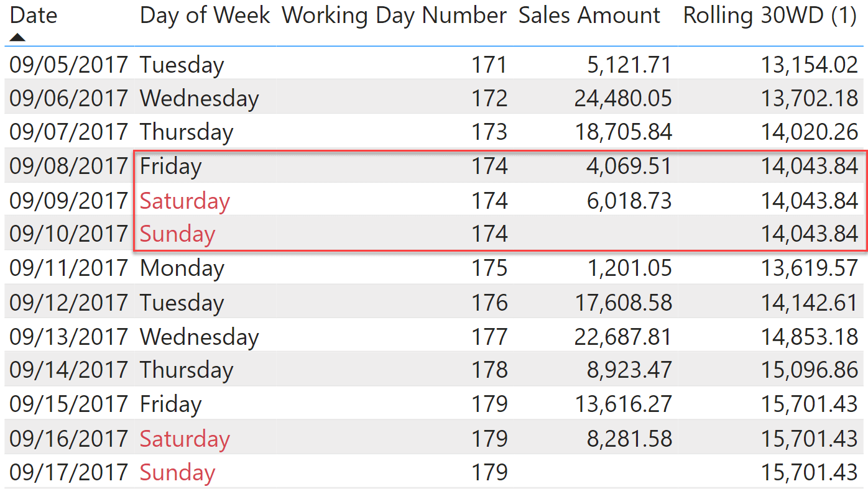Select the 09/05/2017 date cell
Screen dimensions: 868x489
(68, 65)
